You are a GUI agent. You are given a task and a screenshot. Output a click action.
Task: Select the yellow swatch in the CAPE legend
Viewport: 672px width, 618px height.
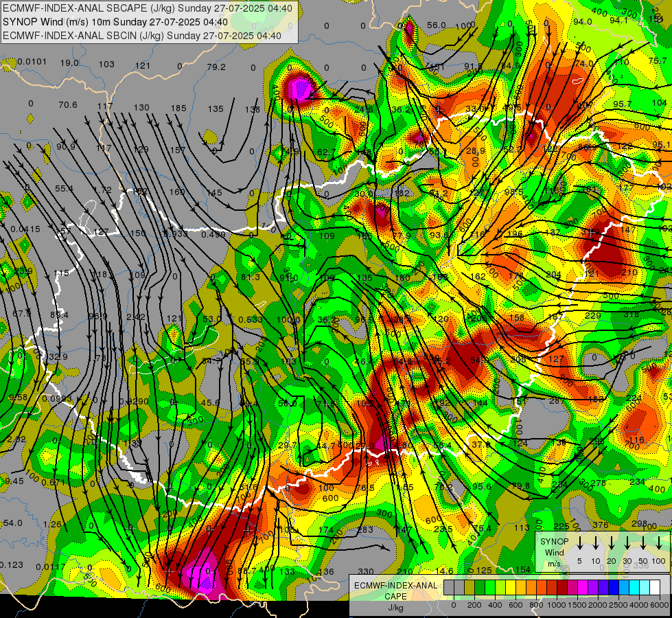[x=511, y=587]
